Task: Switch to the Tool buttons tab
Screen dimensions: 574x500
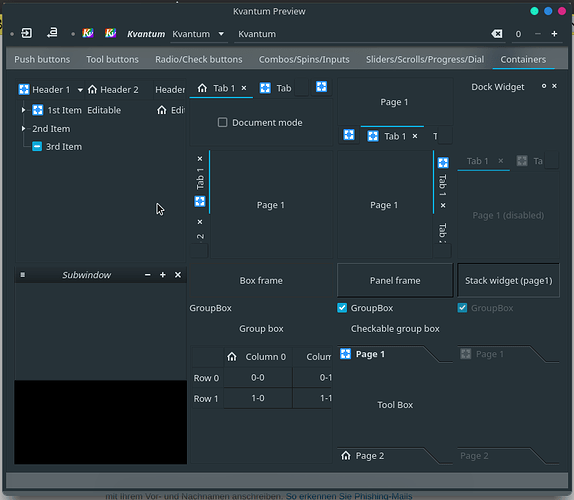Action: 112,59
